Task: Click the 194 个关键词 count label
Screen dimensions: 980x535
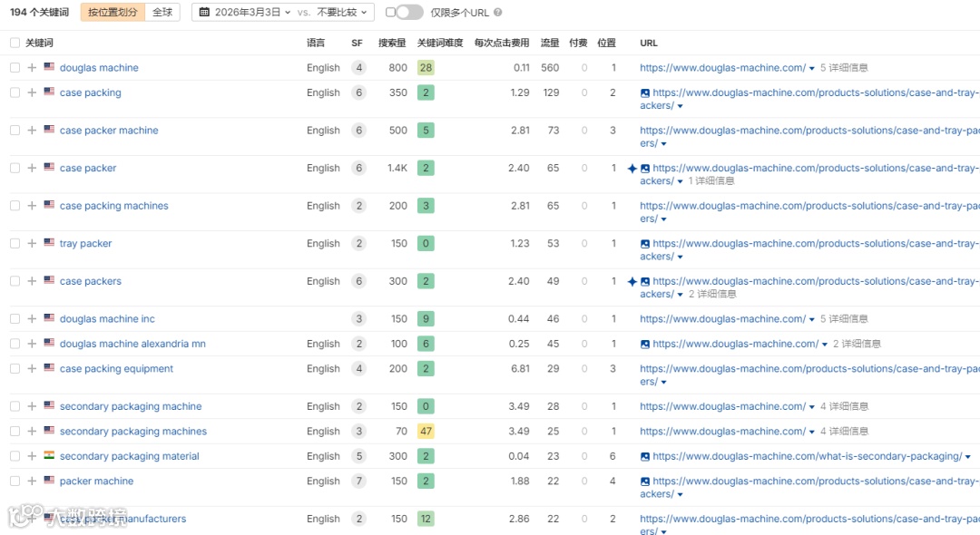Action: (x=39, y=12)
